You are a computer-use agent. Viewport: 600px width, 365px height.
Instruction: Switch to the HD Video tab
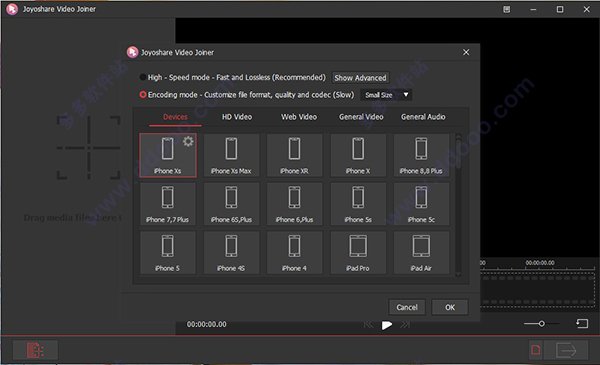[237, 117]
